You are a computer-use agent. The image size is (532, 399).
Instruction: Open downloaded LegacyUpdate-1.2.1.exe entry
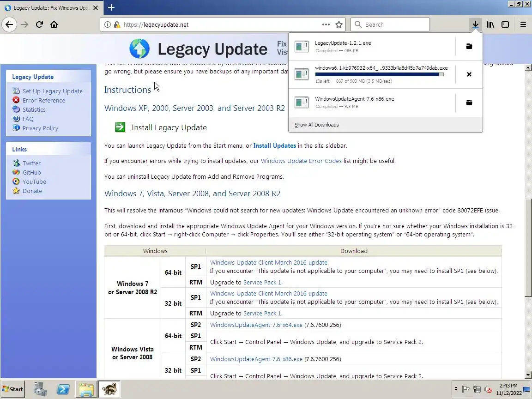point(372,47)
